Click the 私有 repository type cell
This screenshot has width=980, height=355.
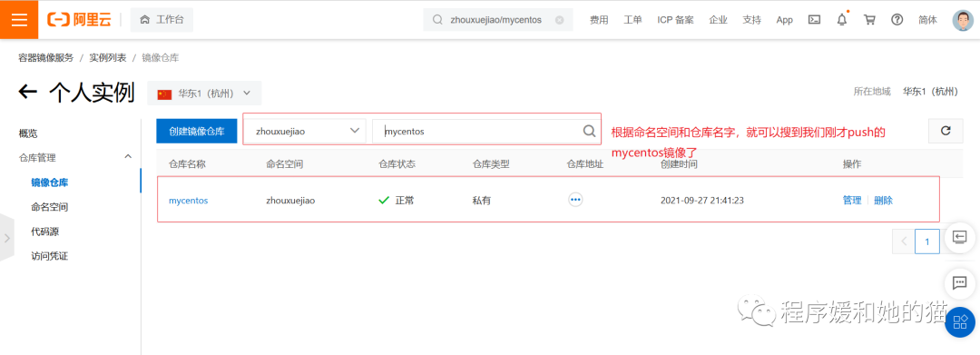482,201
